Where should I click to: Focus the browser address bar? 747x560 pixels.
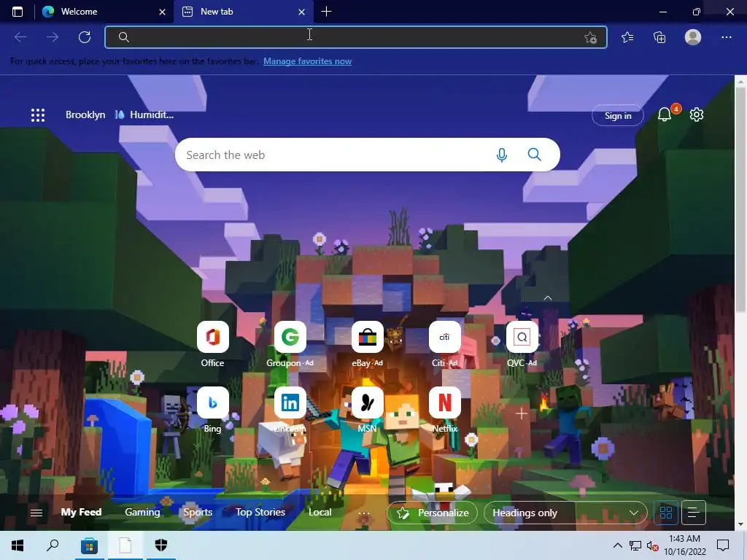click(x=355, y=37)
